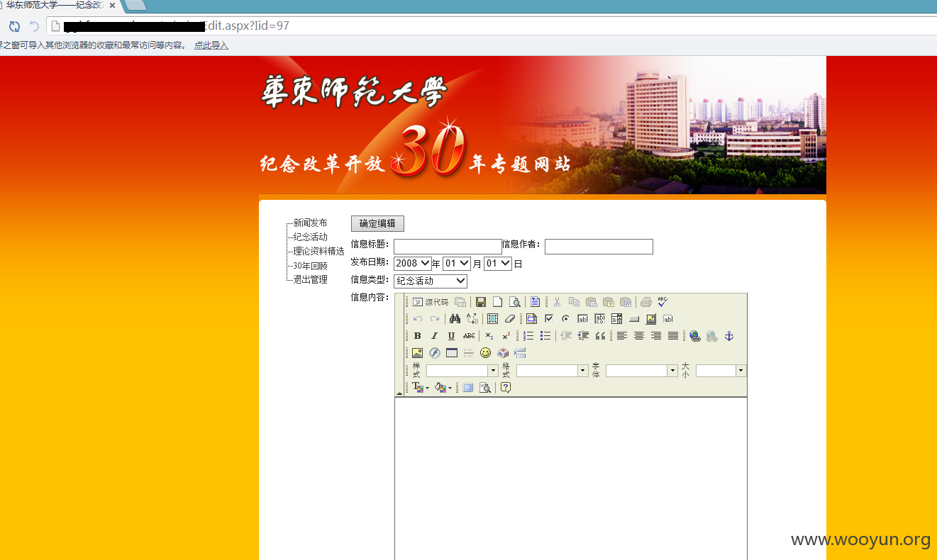Viewport: 937px width, 560px height.
Task: Click the insert/edit link globe icon
Action: pos(695,336)
